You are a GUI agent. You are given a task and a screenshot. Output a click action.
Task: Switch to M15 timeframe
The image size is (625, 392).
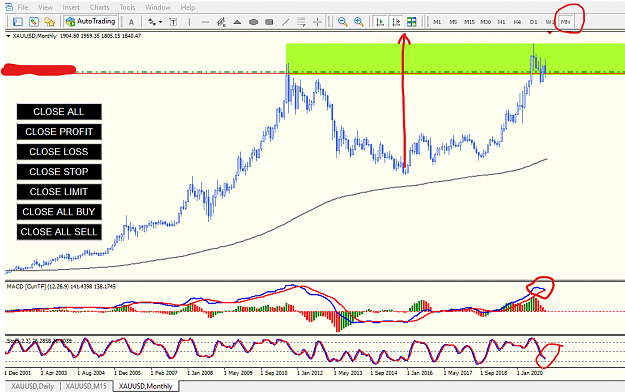point(469,22)
